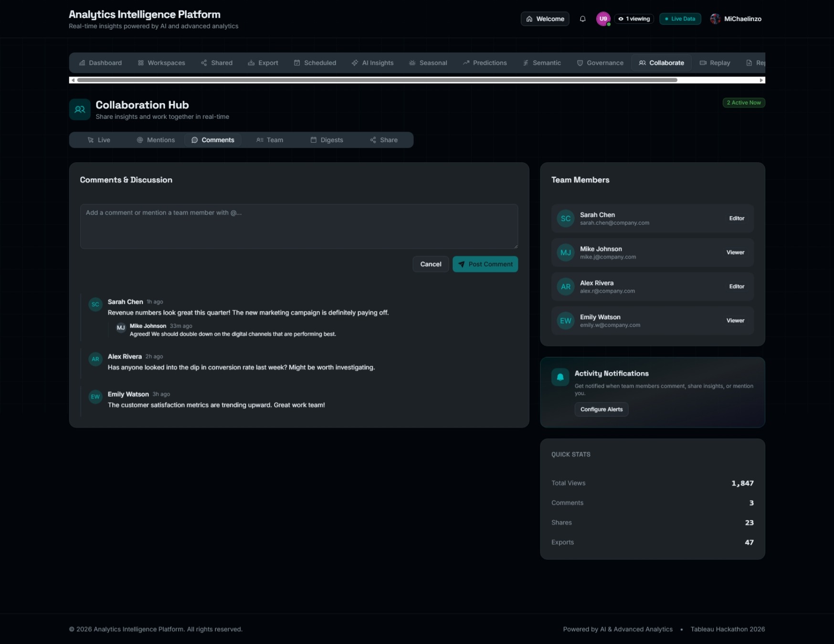Switch to the Live sub-tab
Image resolution: width=834 pixels, height=644 pixels.
(99, 140)
